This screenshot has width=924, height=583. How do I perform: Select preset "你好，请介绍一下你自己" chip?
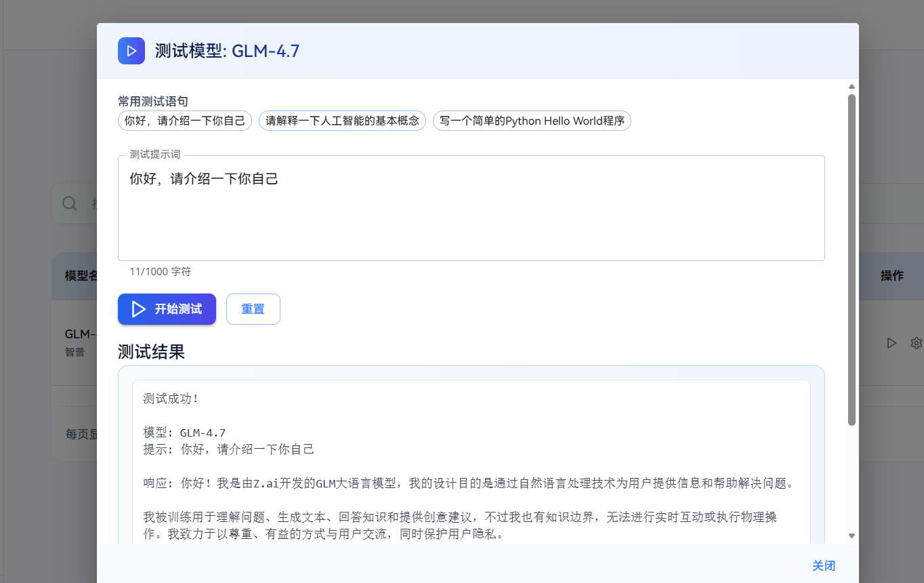[185, 121]
